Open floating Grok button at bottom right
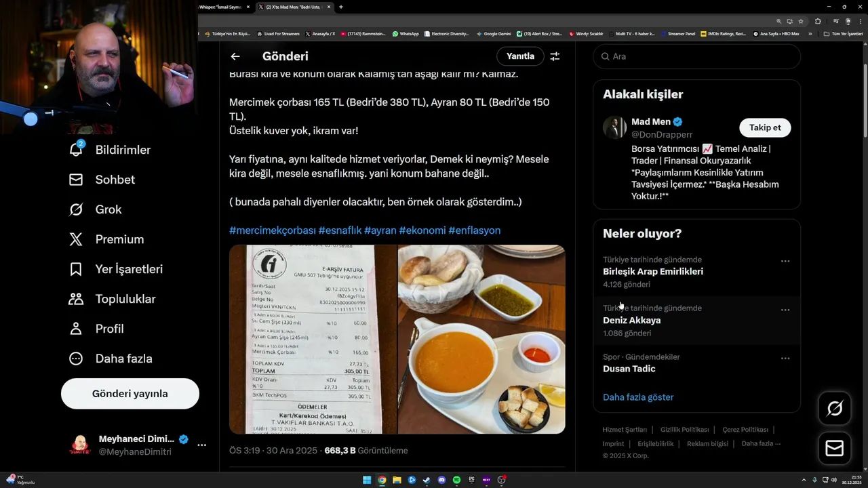This screenshot has width=868, height=488. [835, 408]
